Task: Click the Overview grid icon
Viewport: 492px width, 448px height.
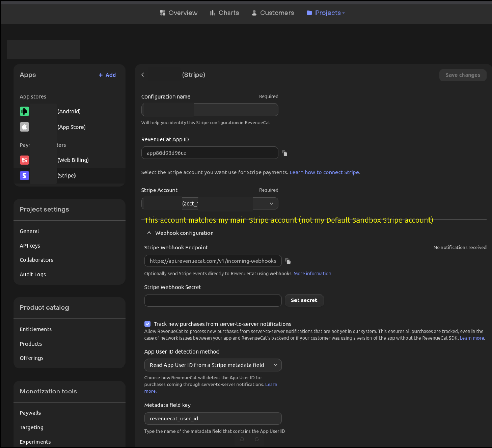Action: 163,13
